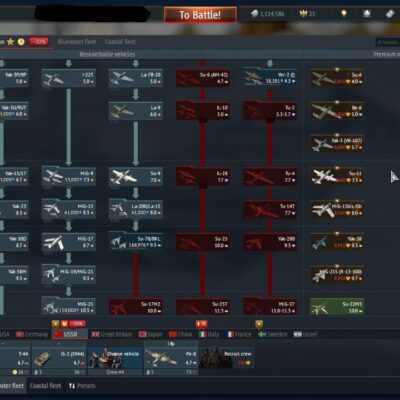The image size is (400, 400).
Task: Select the locked Tu-4 card
Action: coord(270,177)
